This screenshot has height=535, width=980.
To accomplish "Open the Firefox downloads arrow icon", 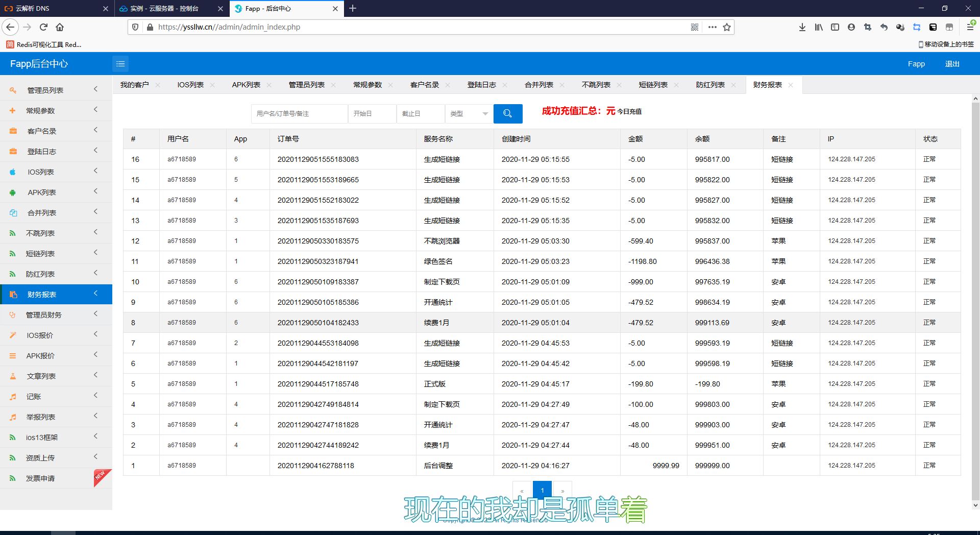I will pos(802,27).
